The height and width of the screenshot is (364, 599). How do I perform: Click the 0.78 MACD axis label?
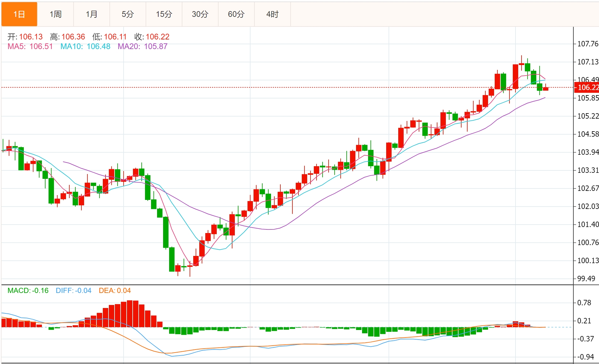coord(584,303)
